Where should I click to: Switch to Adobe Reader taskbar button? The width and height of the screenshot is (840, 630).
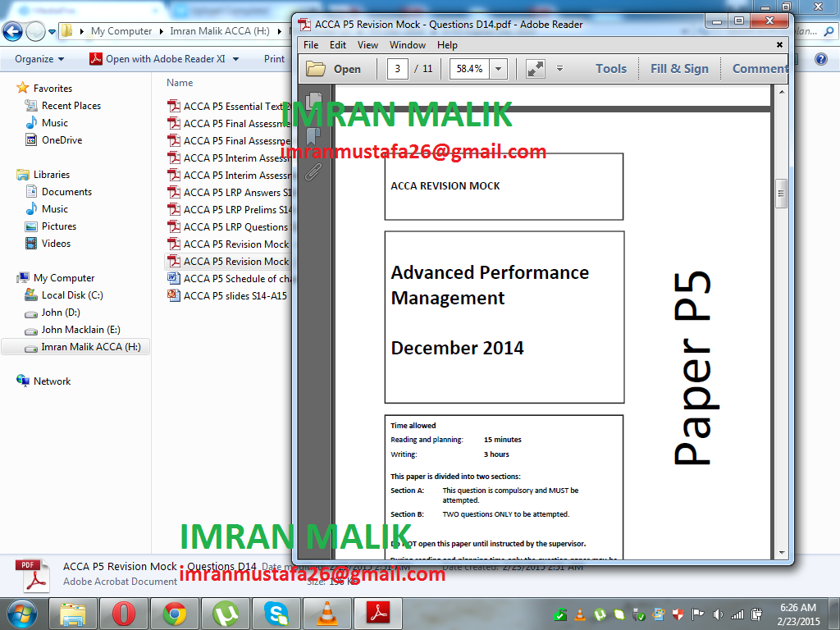coord(378,614)
